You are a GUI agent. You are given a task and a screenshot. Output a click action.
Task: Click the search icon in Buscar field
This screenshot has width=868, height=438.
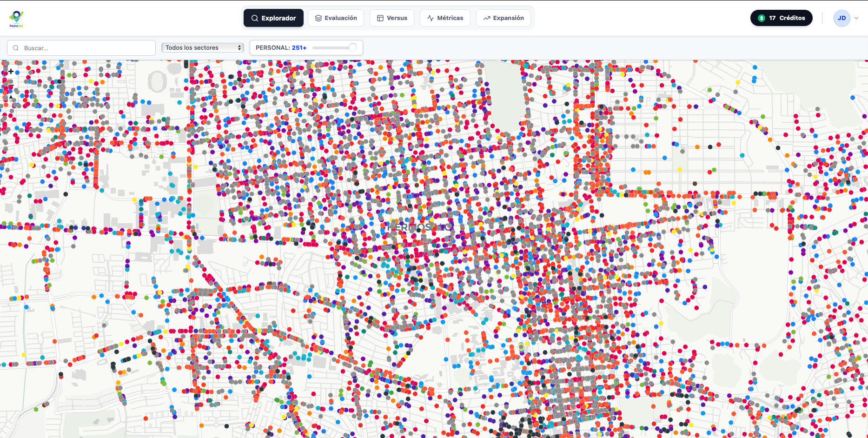pos(16,48)
